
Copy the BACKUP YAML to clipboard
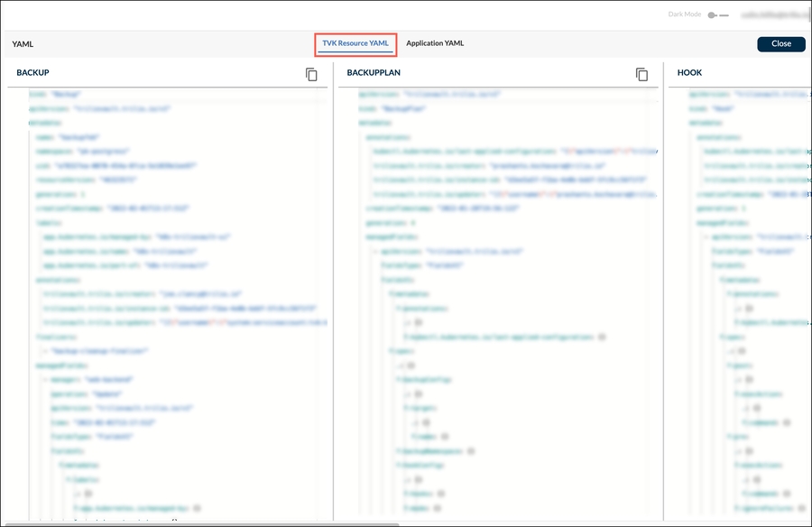[311, 75]
